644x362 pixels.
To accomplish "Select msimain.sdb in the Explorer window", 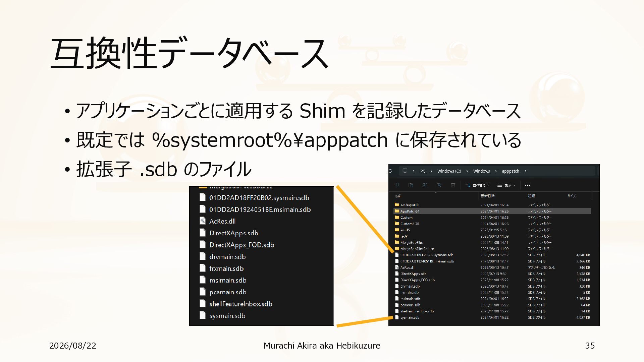I will [410, 299].
